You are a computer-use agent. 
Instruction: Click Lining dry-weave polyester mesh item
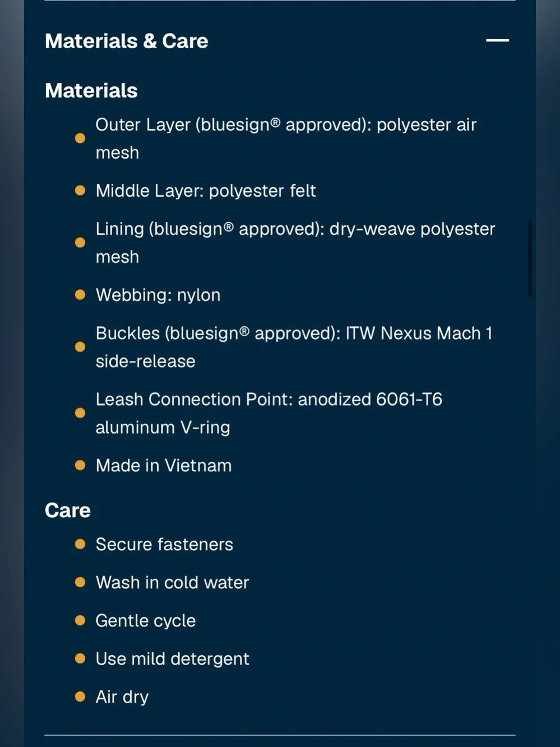[x=295, y=243]
